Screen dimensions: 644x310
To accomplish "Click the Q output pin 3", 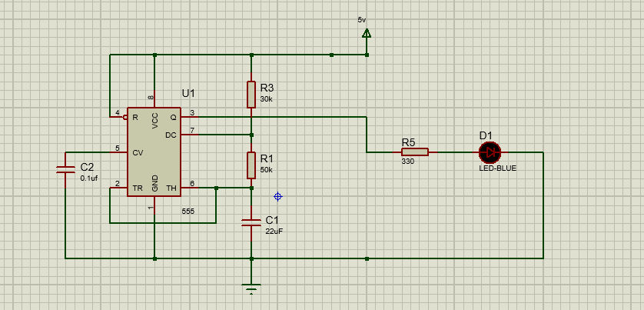I will tap(190, 117).
